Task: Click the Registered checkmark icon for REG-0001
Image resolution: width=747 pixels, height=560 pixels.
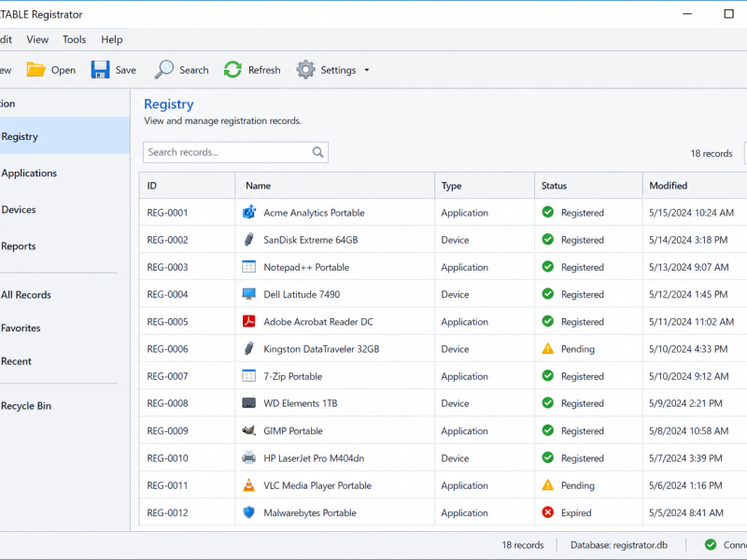Action: [548, 212]
